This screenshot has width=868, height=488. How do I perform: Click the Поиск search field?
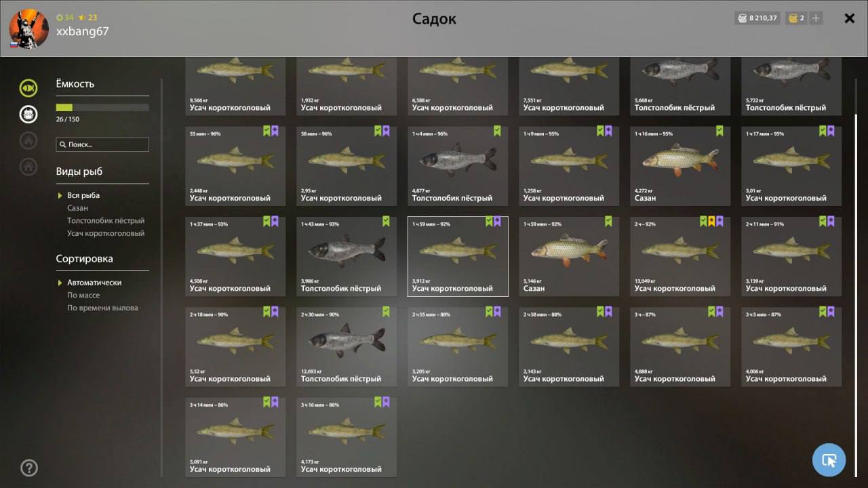click(x=102, y=144)
